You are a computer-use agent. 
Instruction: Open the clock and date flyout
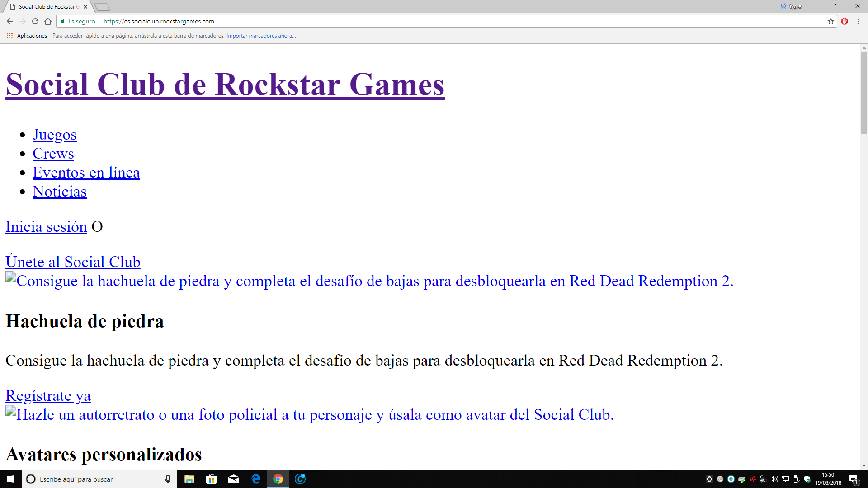coord(828,479)
